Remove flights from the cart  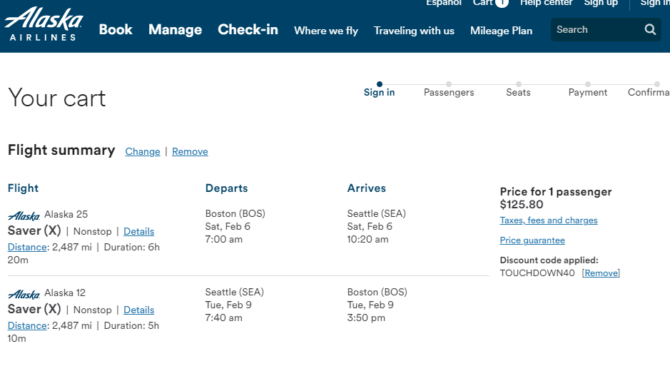click(190, 152)
